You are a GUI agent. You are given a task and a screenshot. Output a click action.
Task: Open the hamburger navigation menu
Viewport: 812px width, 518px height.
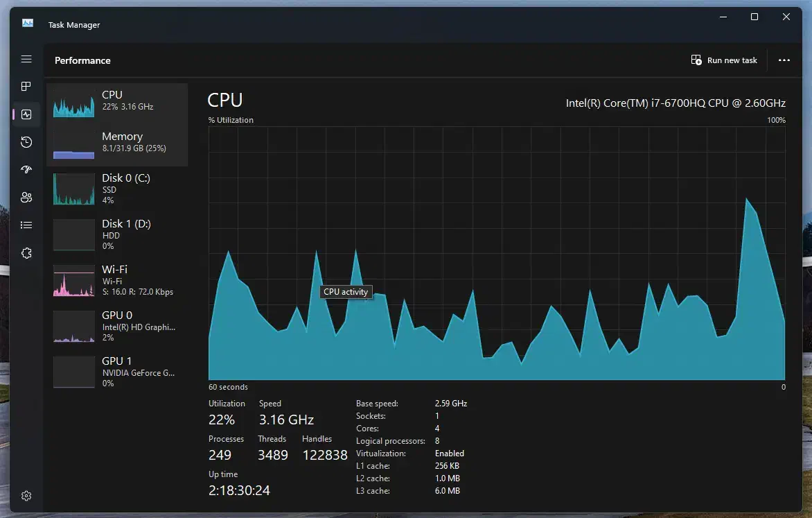coord(26,60)
